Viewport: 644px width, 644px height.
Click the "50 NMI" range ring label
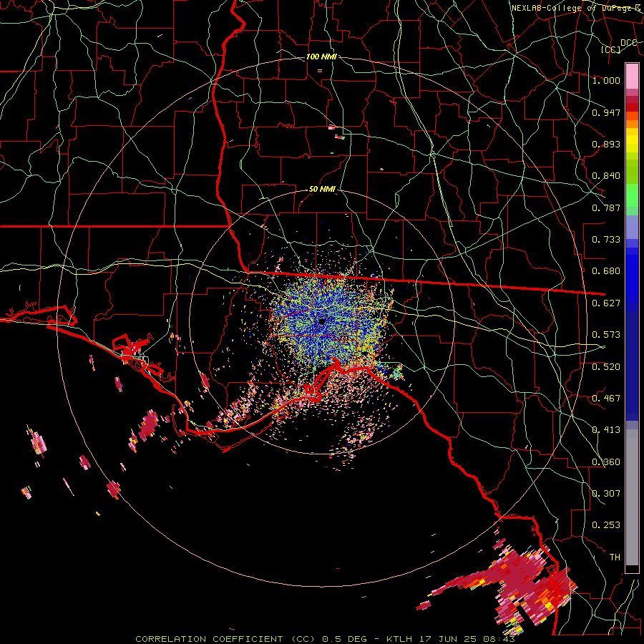pos(323,189)
